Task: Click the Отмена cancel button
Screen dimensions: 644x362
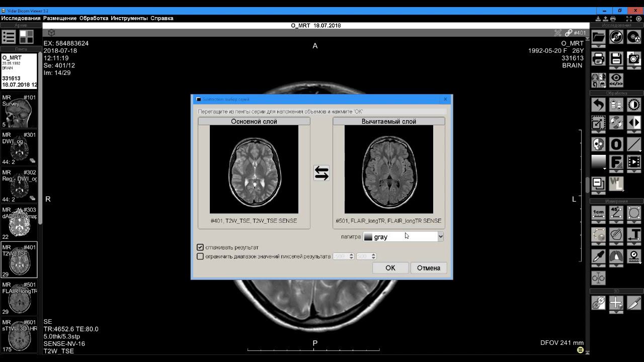Action: (x=429, y=268)
